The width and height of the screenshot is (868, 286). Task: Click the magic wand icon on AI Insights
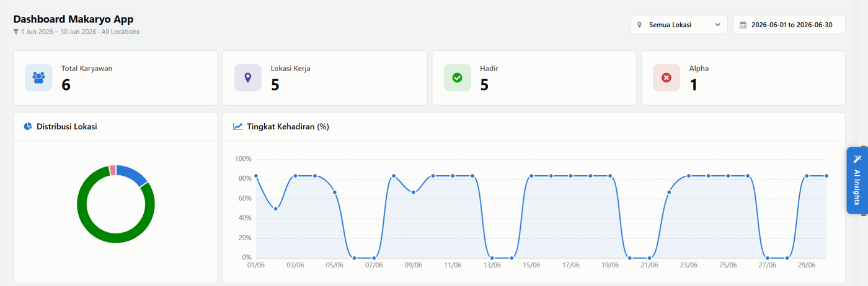click(x=857, y=158)
